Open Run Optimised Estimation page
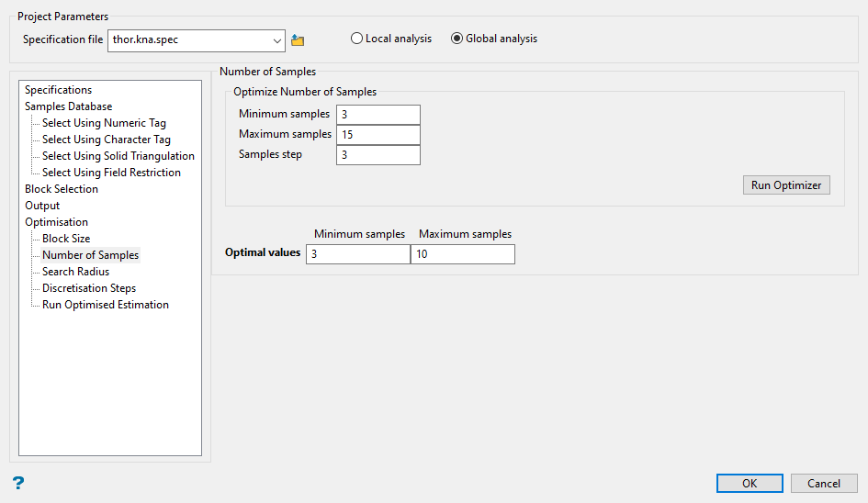The height and width of the screenshot is (503, 868). pyautogui.click(x=106, y=305)
